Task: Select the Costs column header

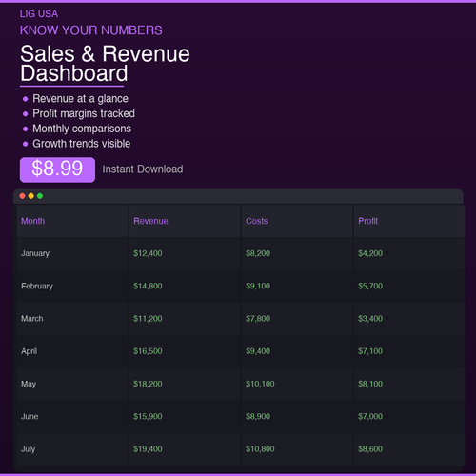Action: pos(257,221)
